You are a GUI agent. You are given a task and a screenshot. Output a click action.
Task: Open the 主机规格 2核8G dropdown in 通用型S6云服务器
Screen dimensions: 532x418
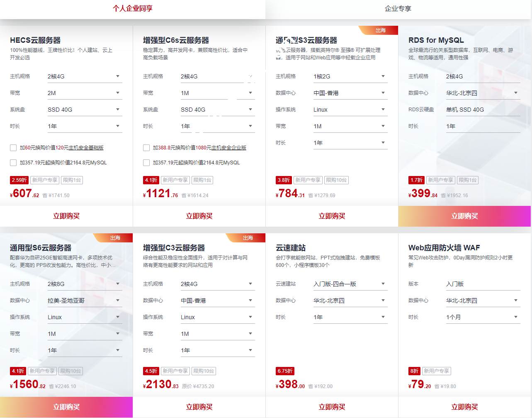(x=85, y=284)
